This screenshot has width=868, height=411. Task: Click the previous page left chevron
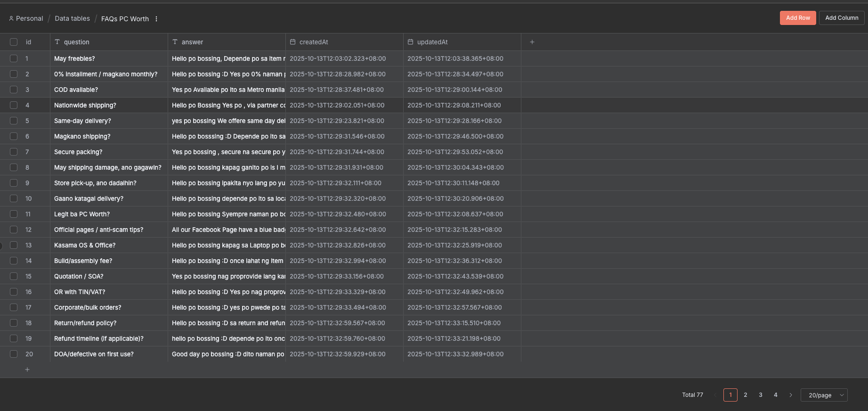coord(715,395)
